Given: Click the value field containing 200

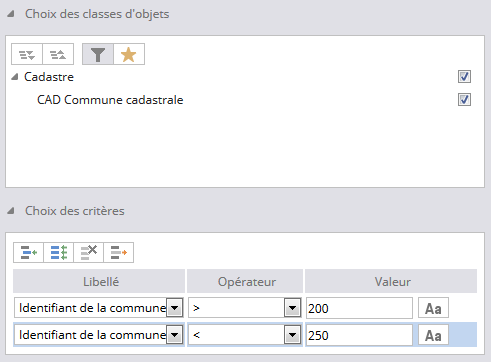Looking at the screenshot, I should point(359,308).
